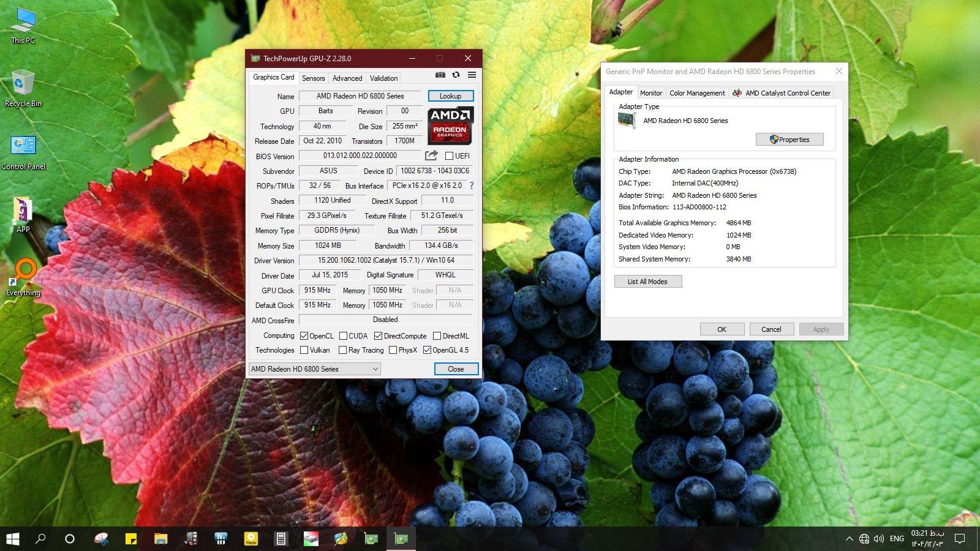This screenshot has height=551, width=980.
Task: Click the BIOS export share icon
Action: click(x=431, y=156)
